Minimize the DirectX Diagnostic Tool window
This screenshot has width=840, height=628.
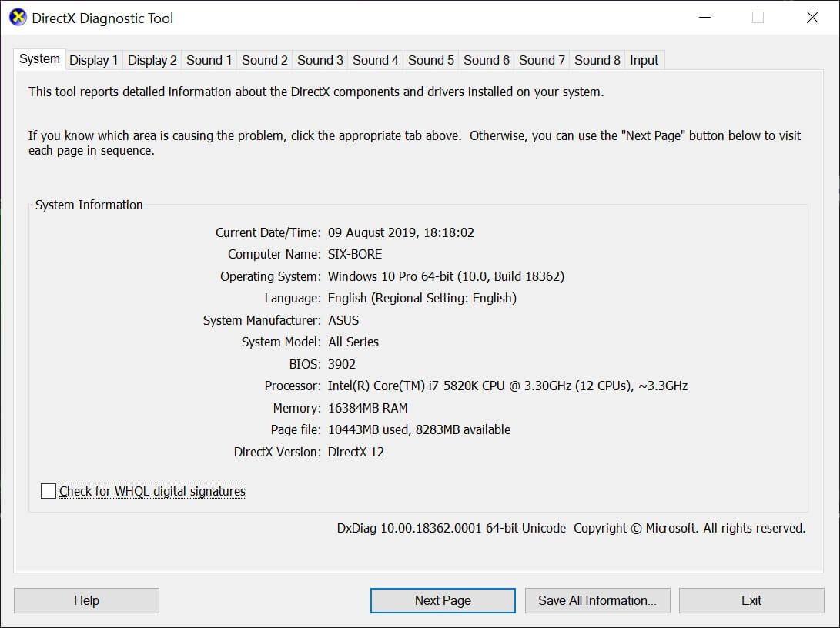(705, 18)
